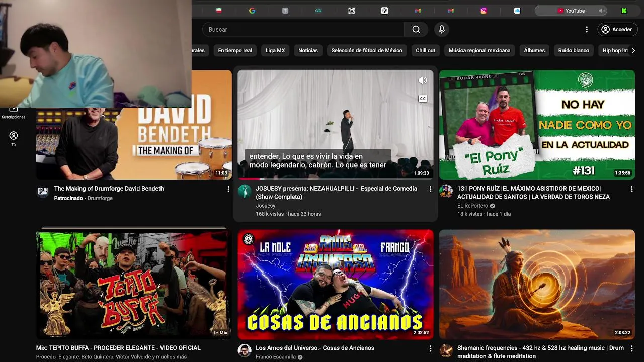This screenshot has height=362, width=644.
Task: Click the 18 k vistas text
Action: [470, 214]
